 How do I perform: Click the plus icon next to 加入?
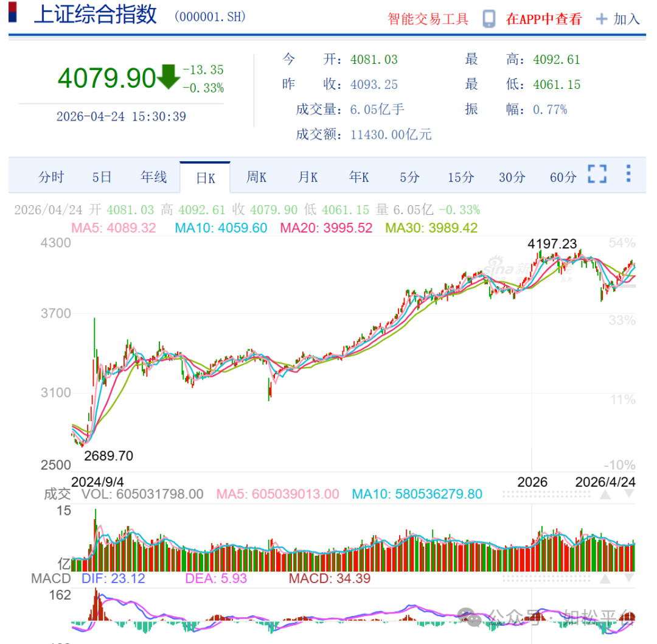click(602, 19)
